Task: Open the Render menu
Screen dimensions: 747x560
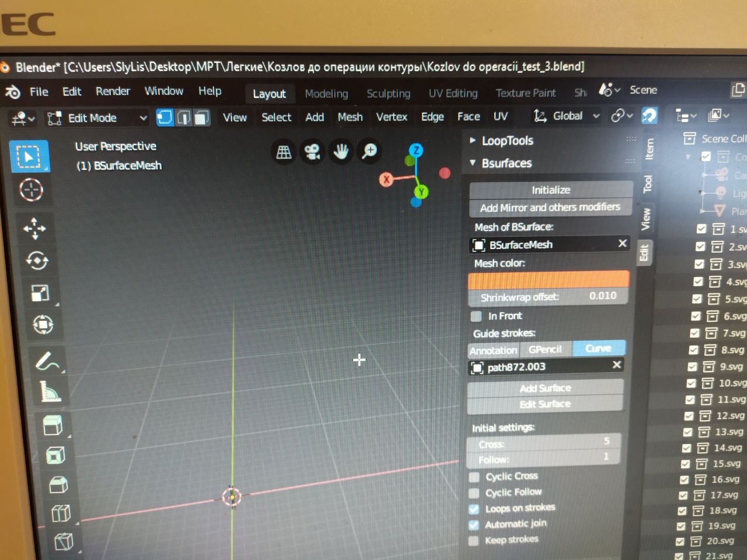Action: pyautogui.click(x=113, y=91)
